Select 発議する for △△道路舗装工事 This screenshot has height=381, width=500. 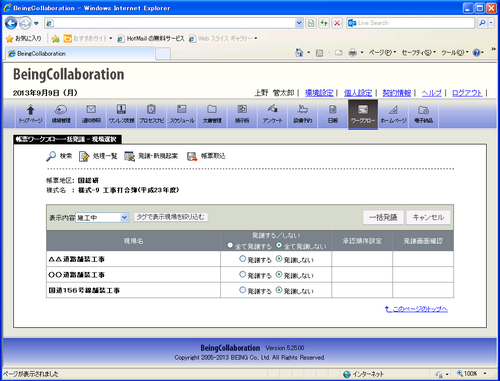pyautogui.click(x=243, y=259)
